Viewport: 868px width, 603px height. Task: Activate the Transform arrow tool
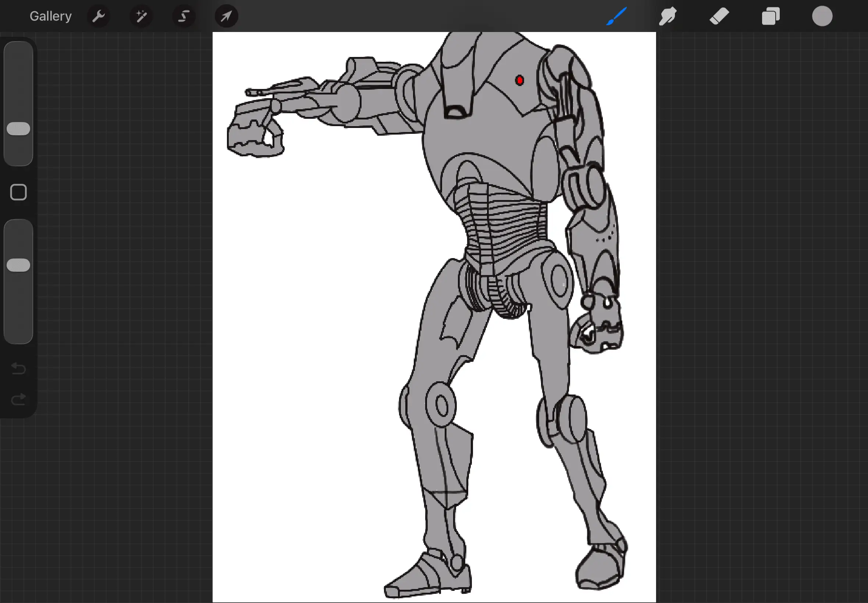tap(226, 16)
